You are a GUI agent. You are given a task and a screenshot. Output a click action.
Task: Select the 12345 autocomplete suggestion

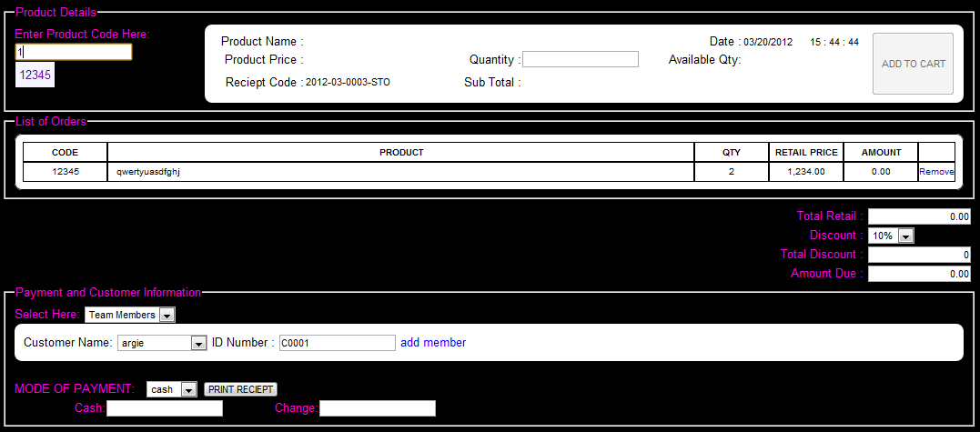tap(35, 75)
